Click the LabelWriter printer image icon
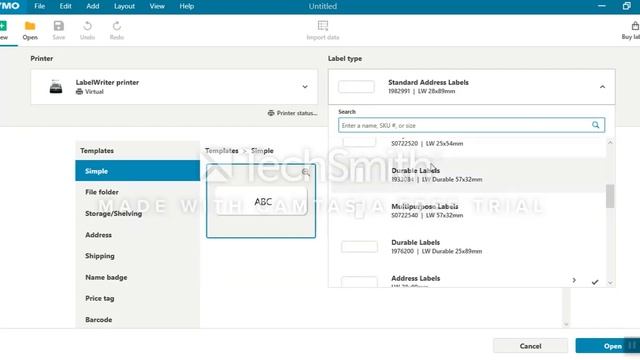 pos(56,87)
